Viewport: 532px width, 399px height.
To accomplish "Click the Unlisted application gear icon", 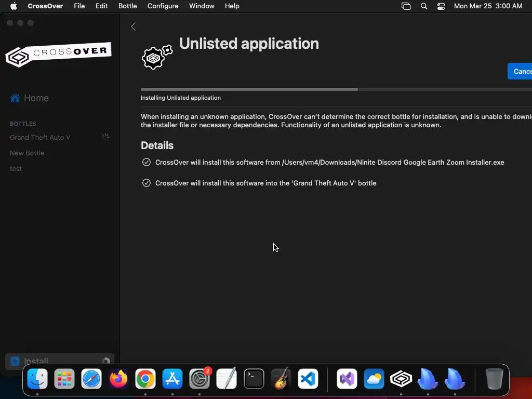I will pyautogui.click(x=157, y=57).
